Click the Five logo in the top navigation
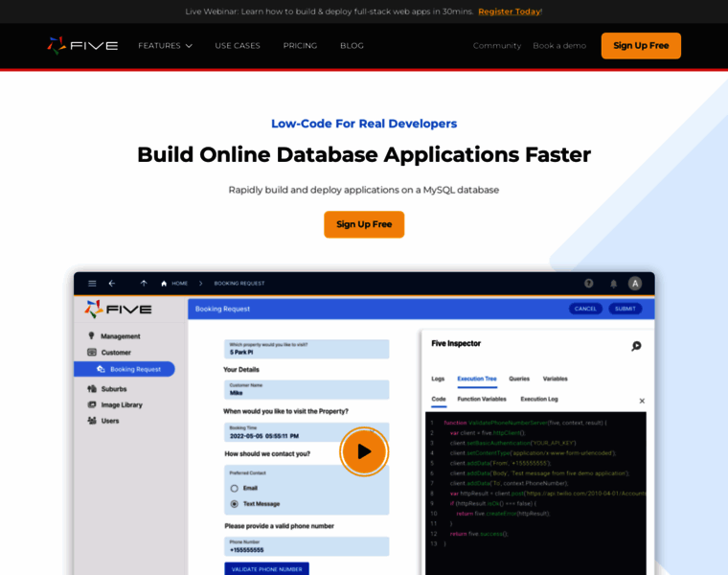 82,45
